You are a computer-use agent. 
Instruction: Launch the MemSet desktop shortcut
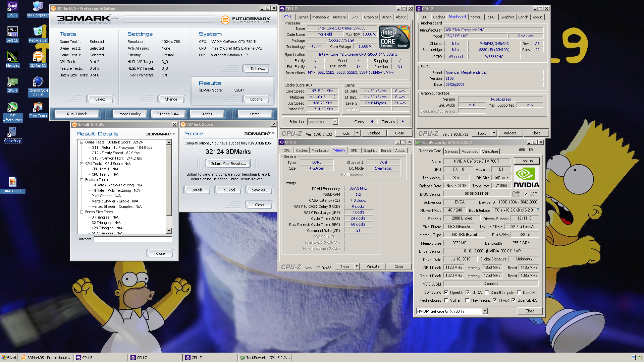click(x=12, y=59)
